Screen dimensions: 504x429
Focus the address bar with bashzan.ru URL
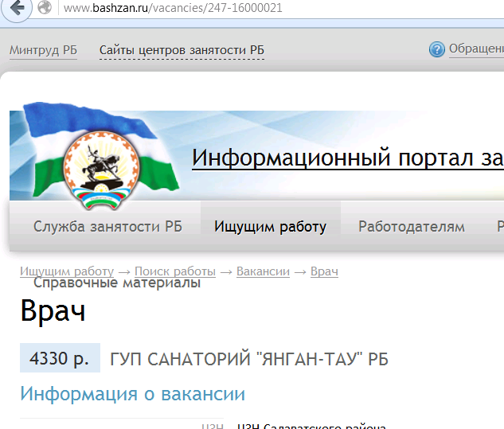tap(239, 9)
